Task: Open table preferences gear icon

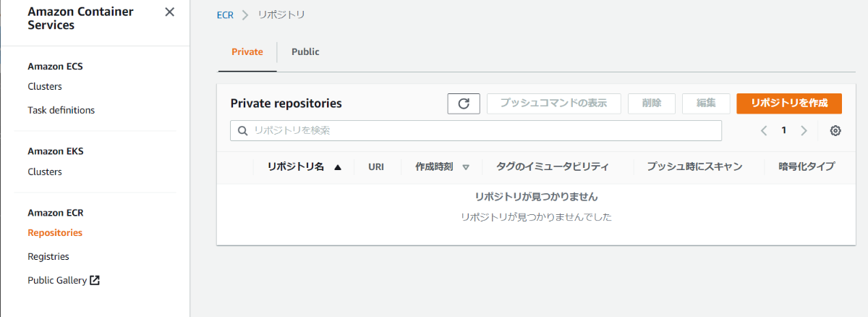Action: tap(835, 131)
